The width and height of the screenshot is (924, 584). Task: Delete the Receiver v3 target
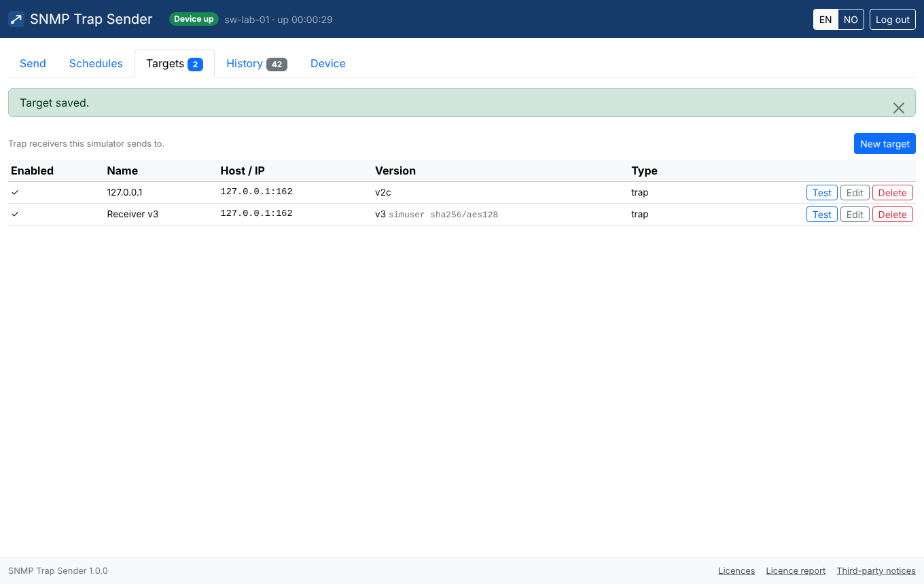(x=893, y=215)
